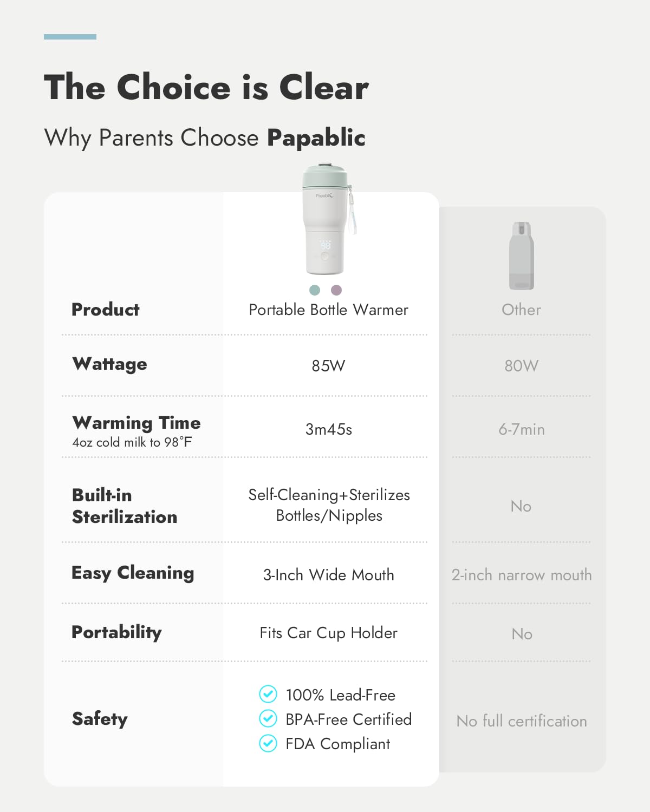Click the 3m45s warming time value
Screen dimensions: 650x812
[x=328, y=429]
